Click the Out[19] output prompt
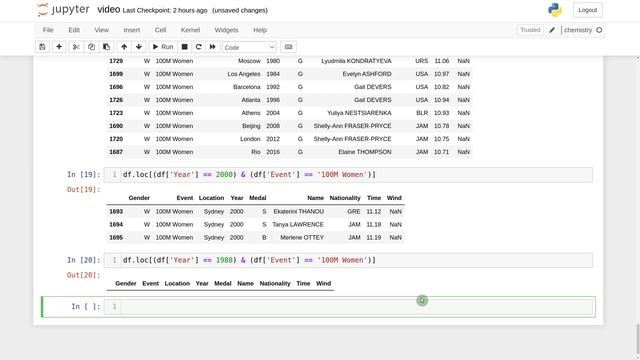 point(83,189)
